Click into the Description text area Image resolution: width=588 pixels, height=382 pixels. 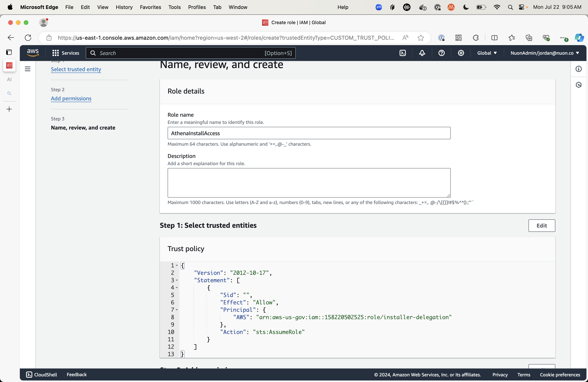[309, 183]
